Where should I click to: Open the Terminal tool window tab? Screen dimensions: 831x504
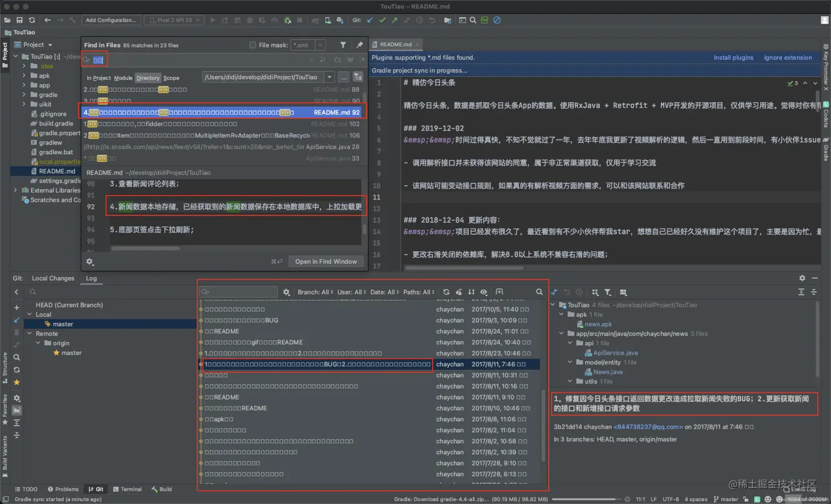(128, 489)
